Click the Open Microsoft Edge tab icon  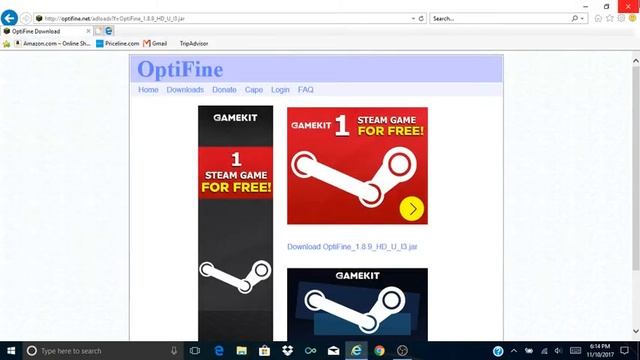109,31
